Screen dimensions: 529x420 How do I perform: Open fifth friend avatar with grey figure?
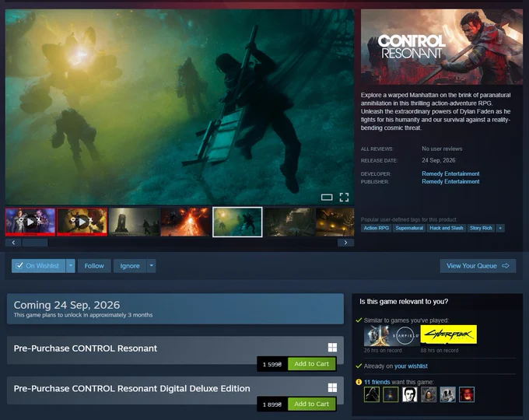click(x=447, y=394)
